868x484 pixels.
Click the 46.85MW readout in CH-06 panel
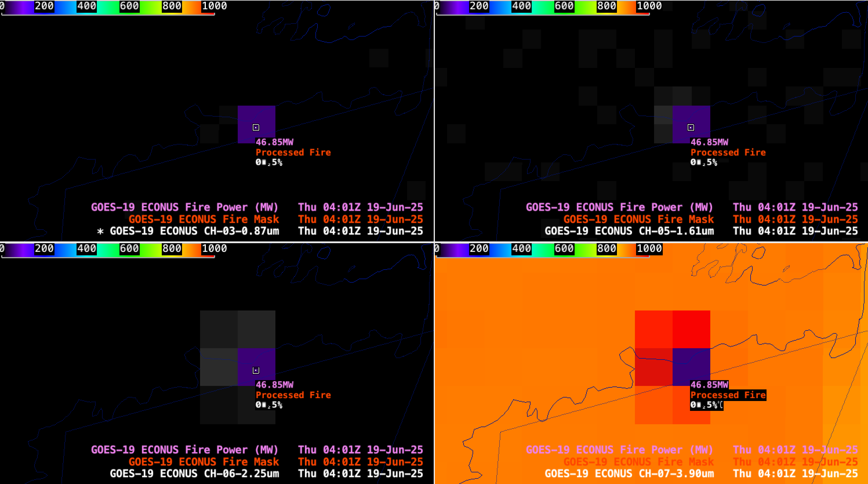point(275,384)
